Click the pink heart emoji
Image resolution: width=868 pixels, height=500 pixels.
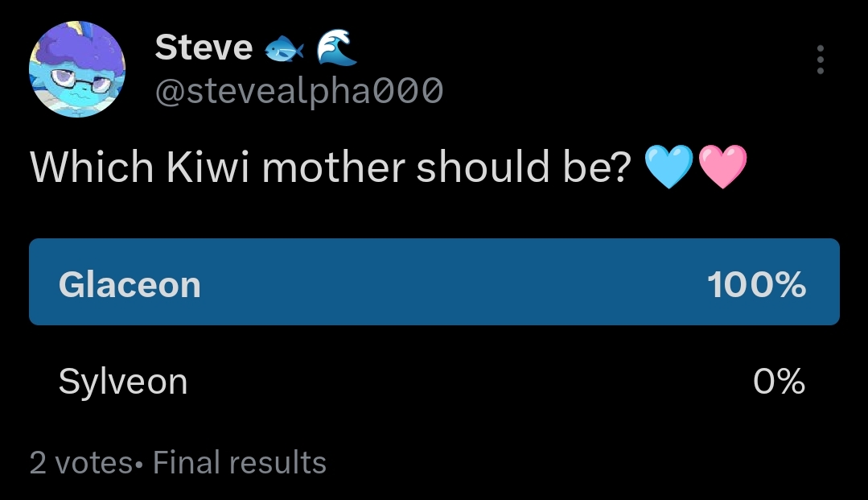coord(723,167)
